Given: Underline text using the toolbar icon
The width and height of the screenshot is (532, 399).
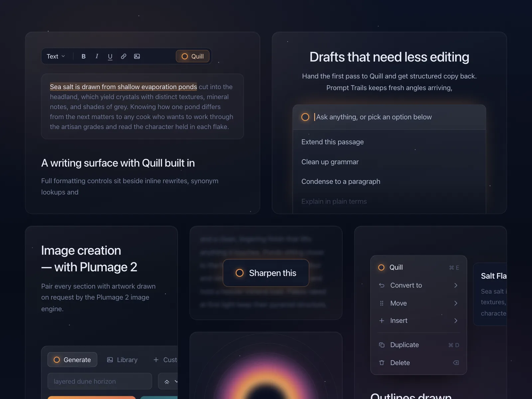Looking at the screenshot, I should tap(110, 57).
